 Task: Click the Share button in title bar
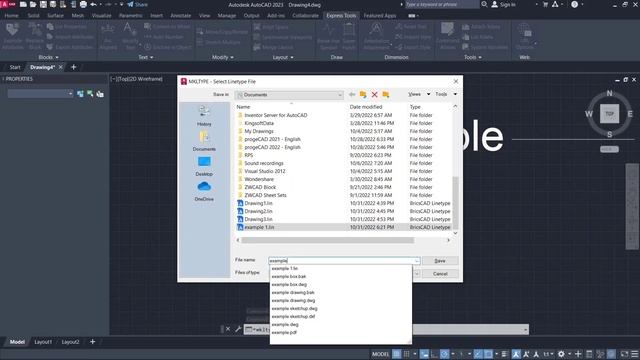coord(138,4)
